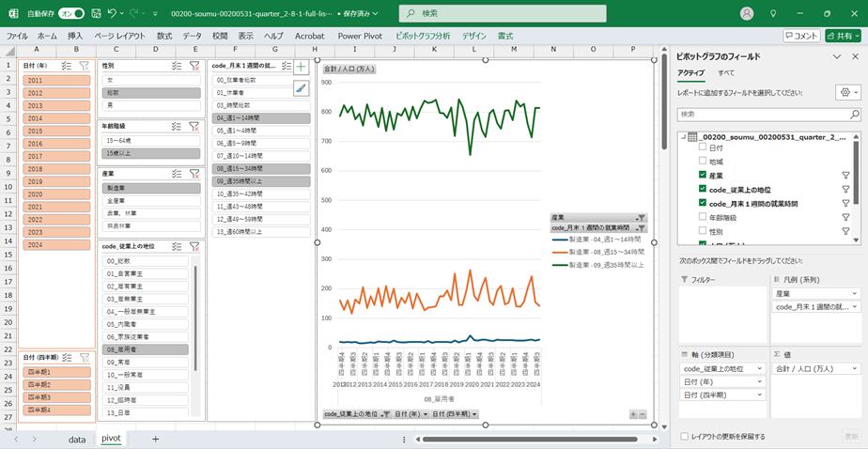The width and height of the screenshot is (868, 449).
Task: Uncheck the 産業 field checkbox
Action: [703, 176]
